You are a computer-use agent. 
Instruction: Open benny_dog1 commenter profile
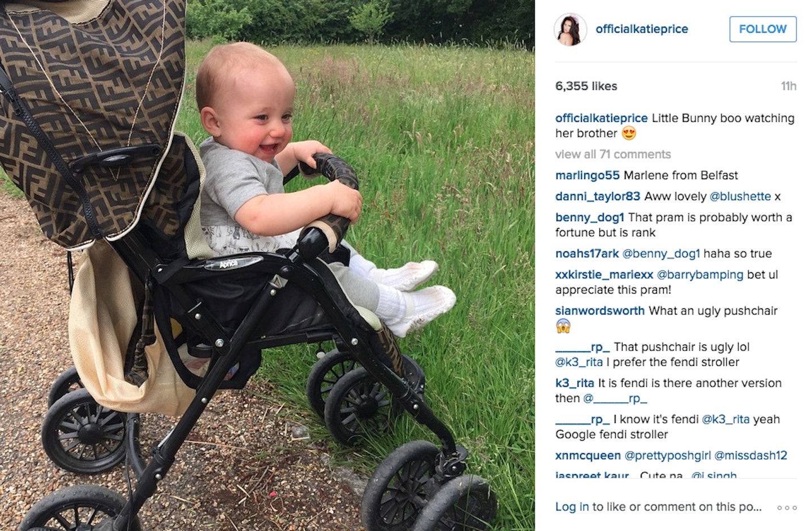click(590, 217)
